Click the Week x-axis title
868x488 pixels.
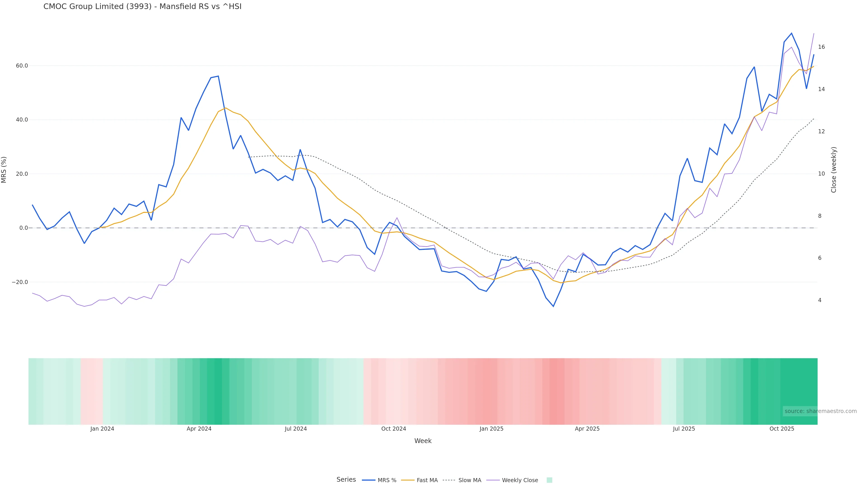[x=423, y=441]
